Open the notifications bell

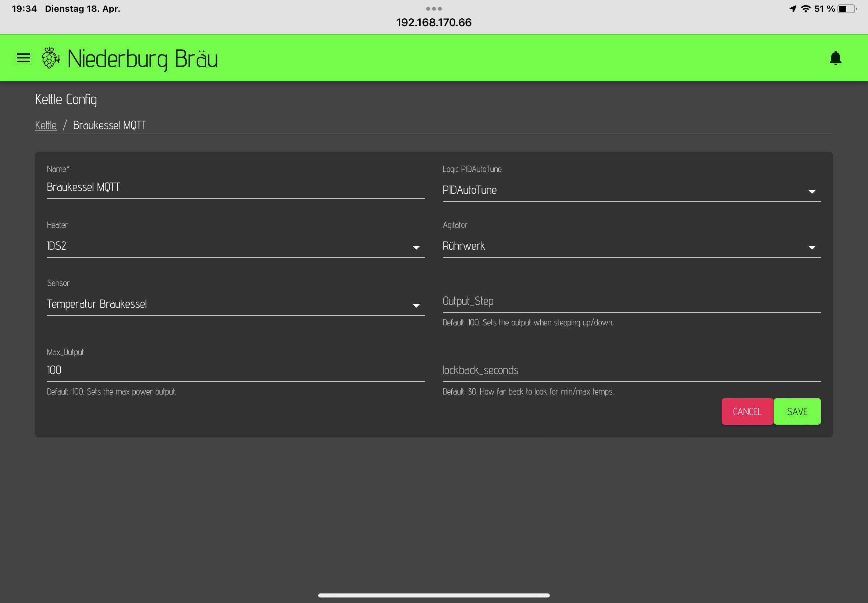[x=835, y=58]
